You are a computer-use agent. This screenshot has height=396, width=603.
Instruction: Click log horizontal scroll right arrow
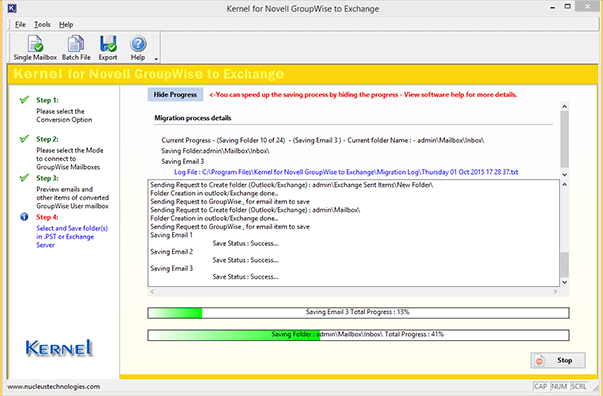[555, 291]
